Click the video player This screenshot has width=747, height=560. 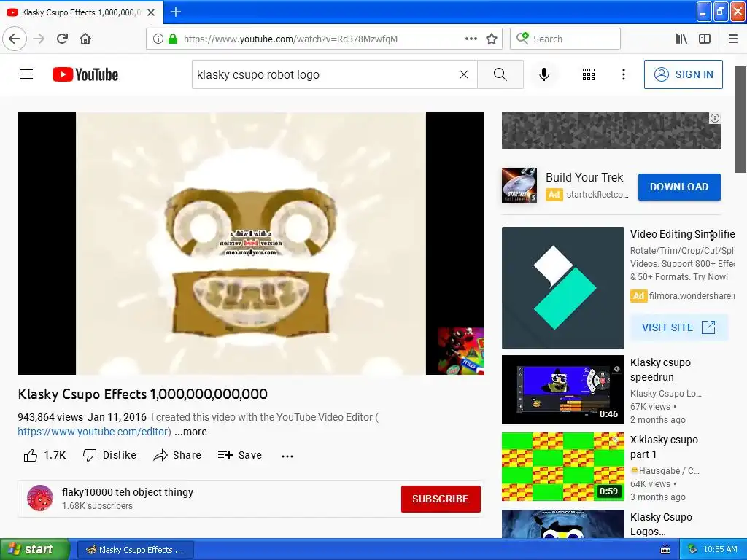(251, 244)
